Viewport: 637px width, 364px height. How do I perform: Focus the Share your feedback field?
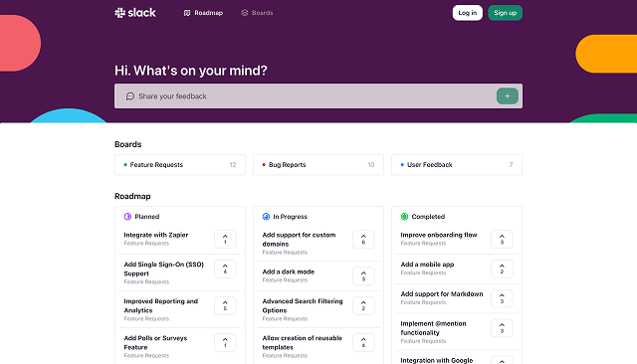(318, 96)
